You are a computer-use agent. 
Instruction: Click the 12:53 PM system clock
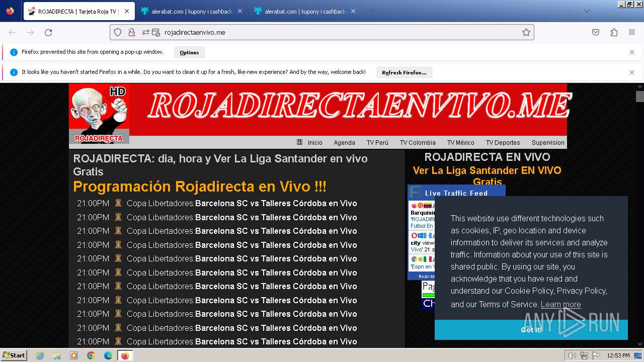[618, 355]
